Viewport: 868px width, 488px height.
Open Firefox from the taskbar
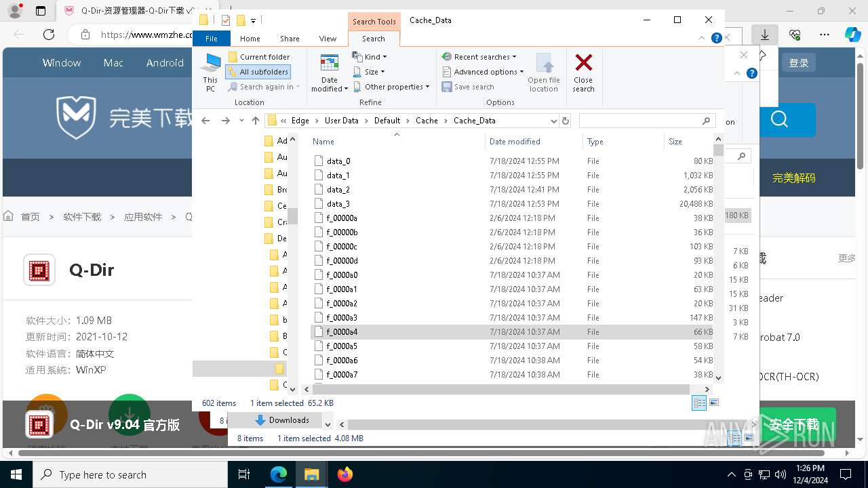click(x=344, y=474)
